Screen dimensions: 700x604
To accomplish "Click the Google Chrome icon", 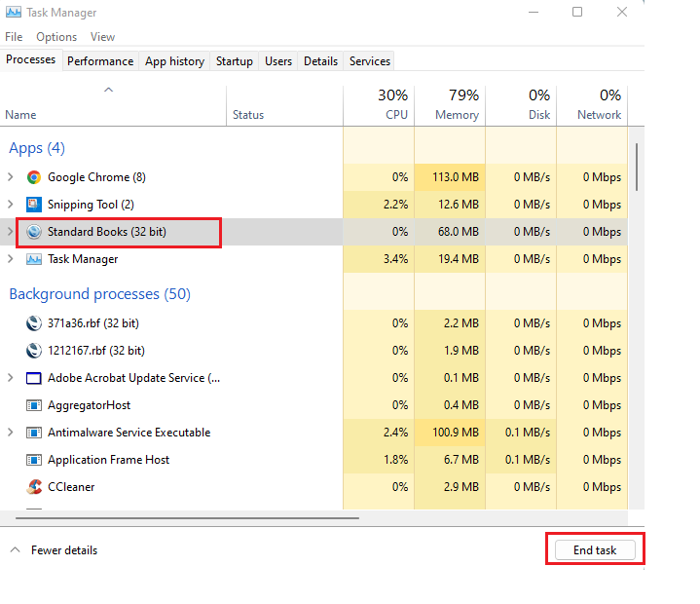I will pyautogui.click(x=34, y=177).
